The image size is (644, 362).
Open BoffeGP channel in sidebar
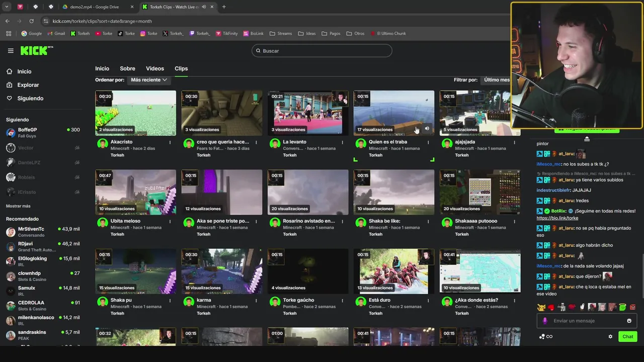(43, 133)
